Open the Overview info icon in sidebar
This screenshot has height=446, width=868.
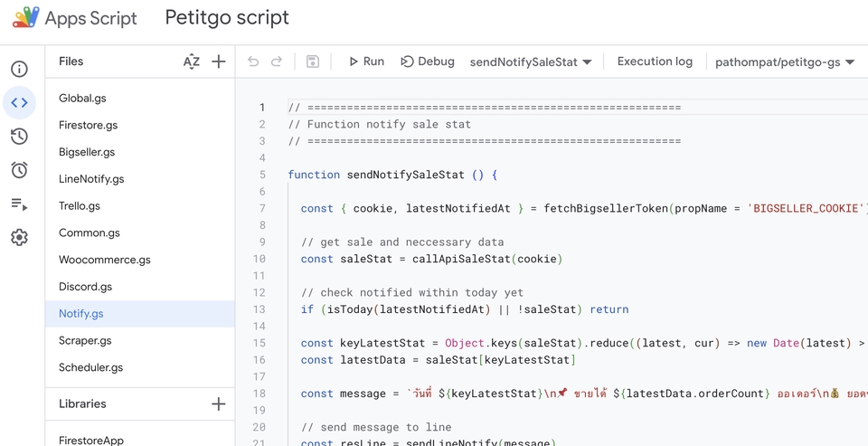[x=19, y=70]
